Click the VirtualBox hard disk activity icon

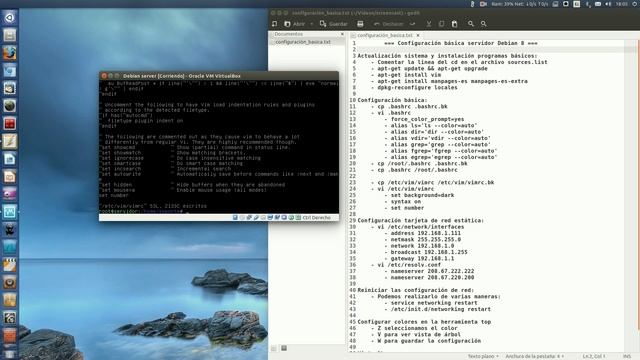click(235, 218)
